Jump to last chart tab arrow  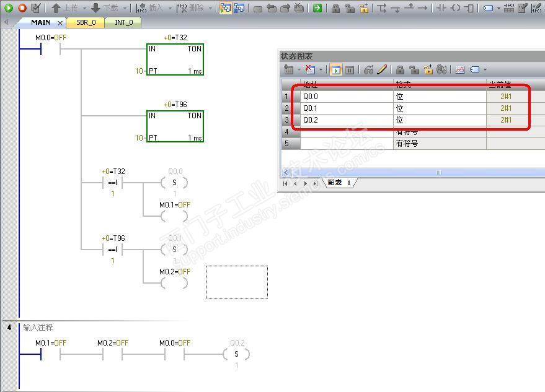click(x=315, y=183)
